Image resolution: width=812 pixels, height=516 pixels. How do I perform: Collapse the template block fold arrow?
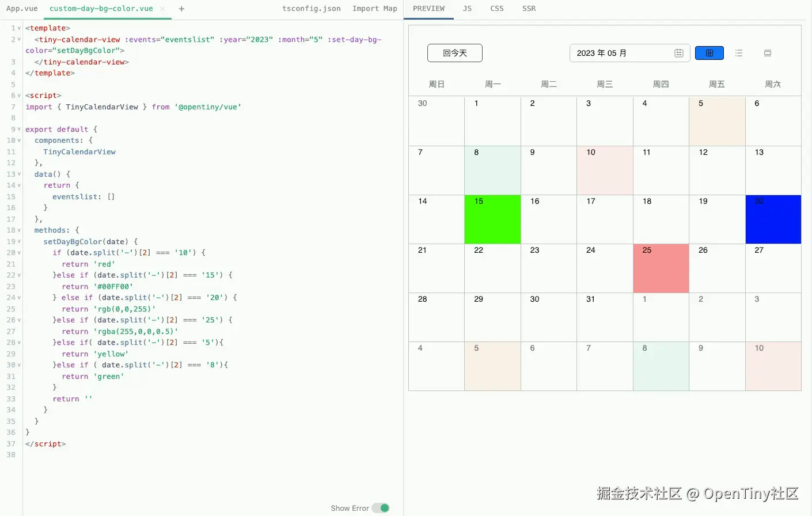[x=18, y=28]
